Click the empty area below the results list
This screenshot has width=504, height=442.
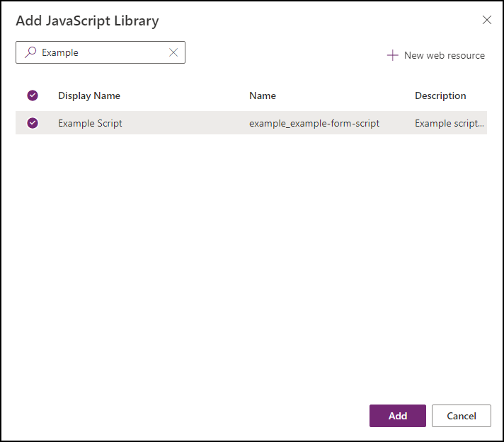[x=251, y=269]
